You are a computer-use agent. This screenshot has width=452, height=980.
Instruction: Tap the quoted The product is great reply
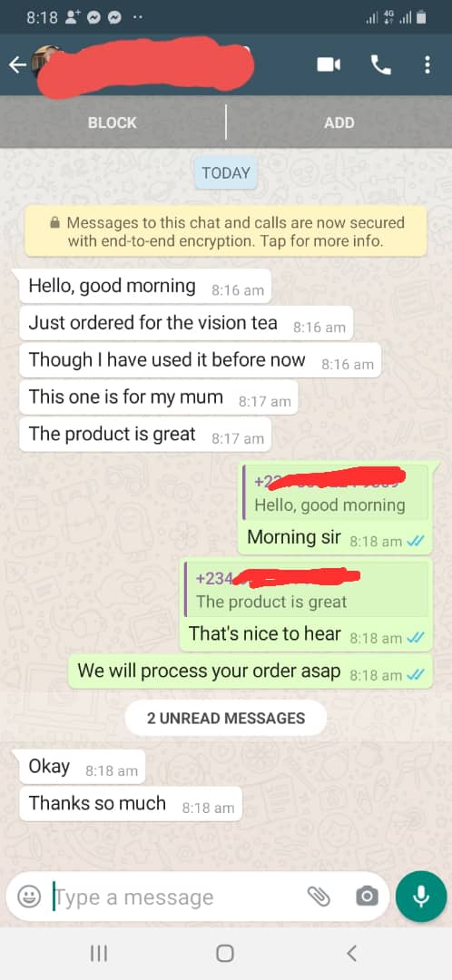tap(307, 589)
